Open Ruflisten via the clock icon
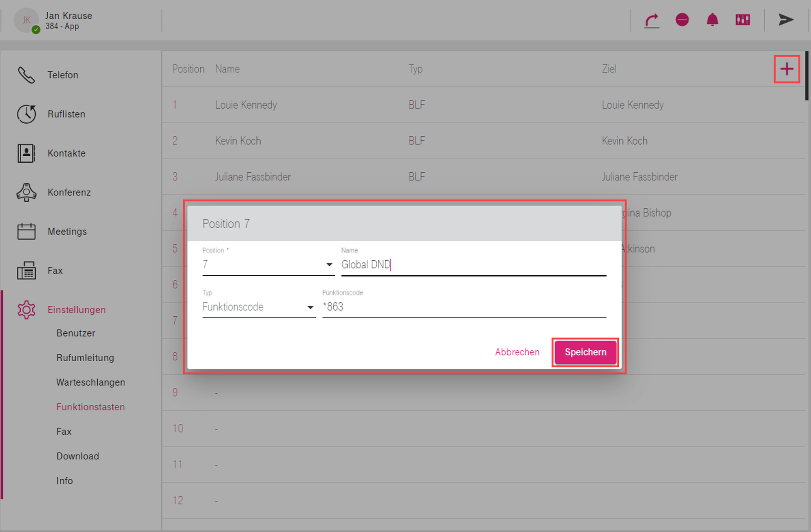 tap(26, 114)
